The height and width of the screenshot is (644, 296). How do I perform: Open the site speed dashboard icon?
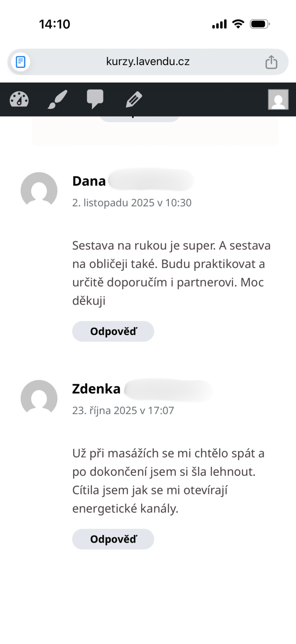tap(18, 99)
